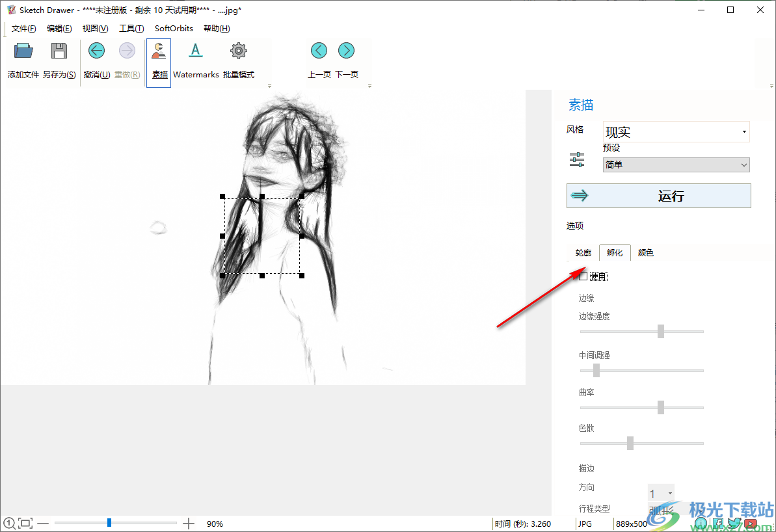This screenshot has height=532, width=776.
Task: Open the 工具(T) menu
Action: (x=131, y=29)
